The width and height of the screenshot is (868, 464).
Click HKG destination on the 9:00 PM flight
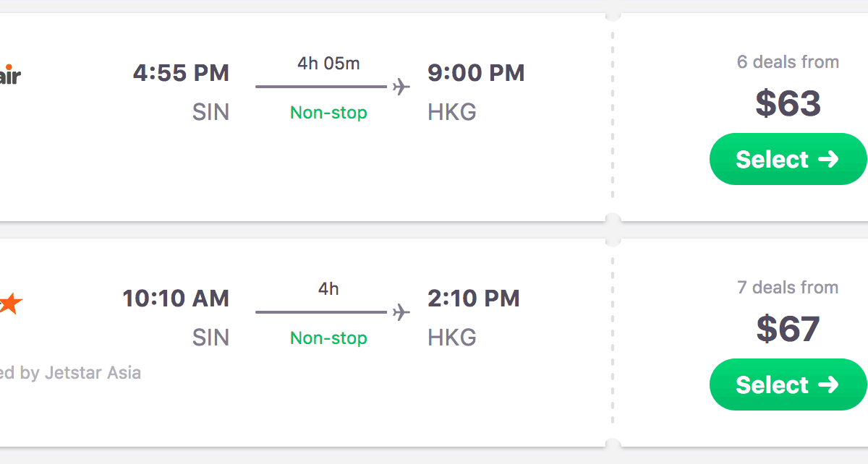coord(452,113)
